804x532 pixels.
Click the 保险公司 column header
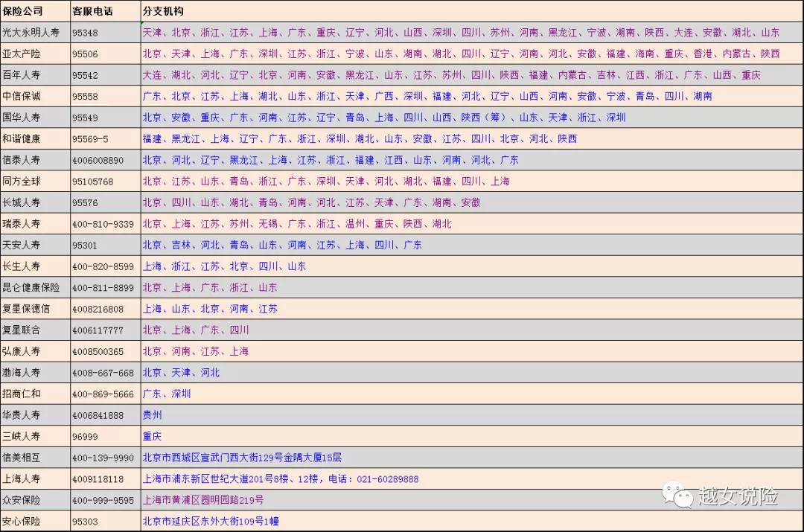(35, 10)
